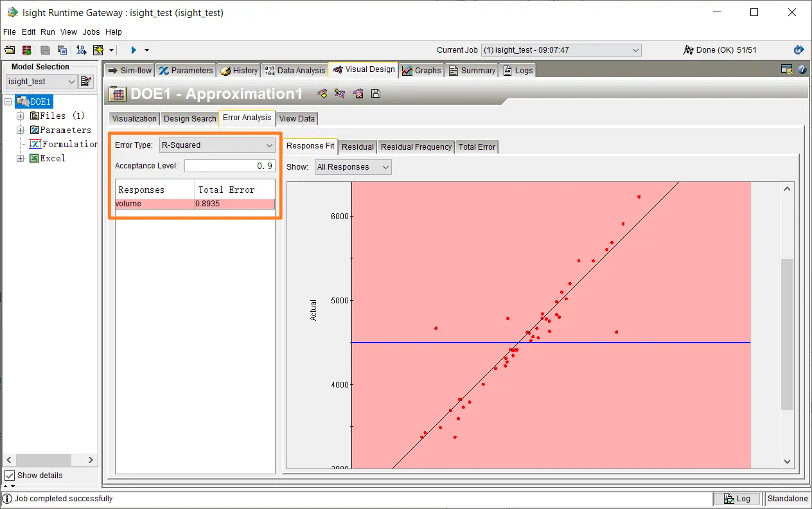Toggle the Show details checkbox

tap(10, 476)
